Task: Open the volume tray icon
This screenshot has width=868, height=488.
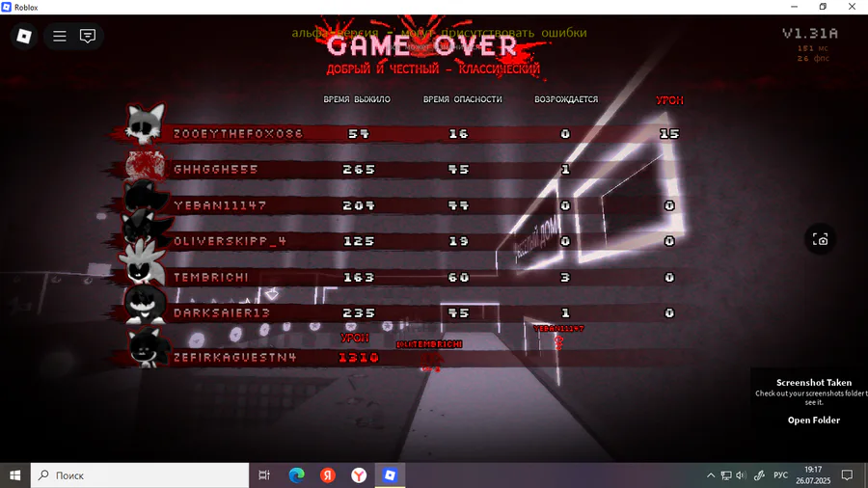Action: 742,475
